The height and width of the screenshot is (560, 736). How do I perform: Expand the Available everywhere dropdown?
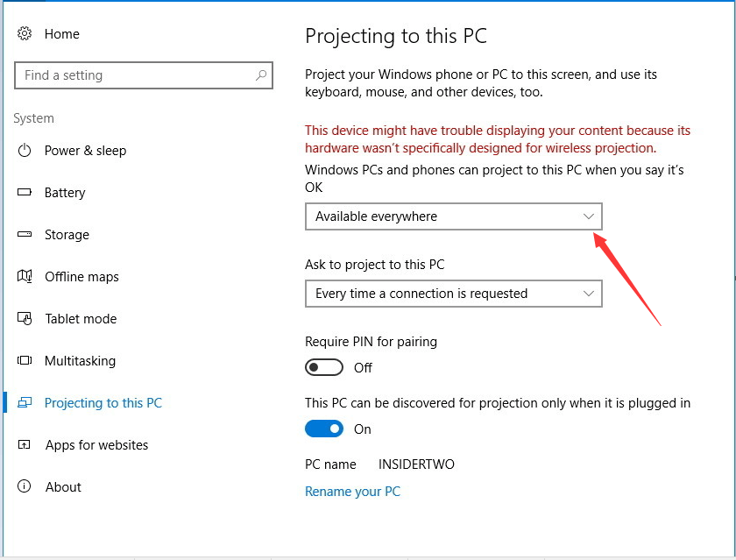(454, 216)
